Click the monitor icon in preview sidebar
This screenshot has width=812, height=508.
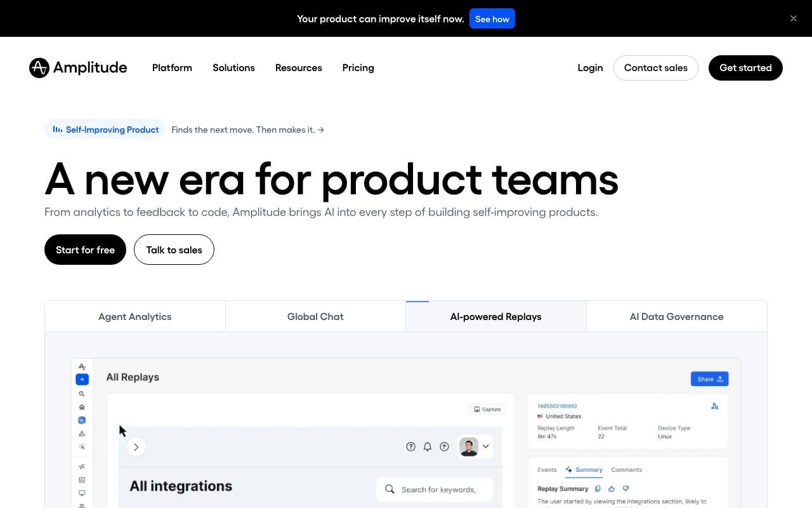(82, 493)
